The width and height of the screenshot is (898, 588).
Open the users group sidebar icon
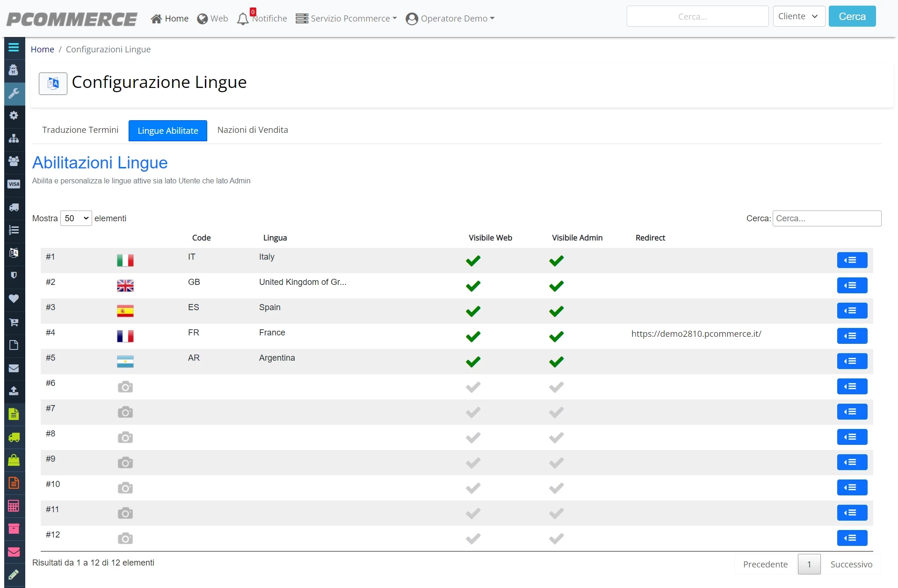pos(14,161)
